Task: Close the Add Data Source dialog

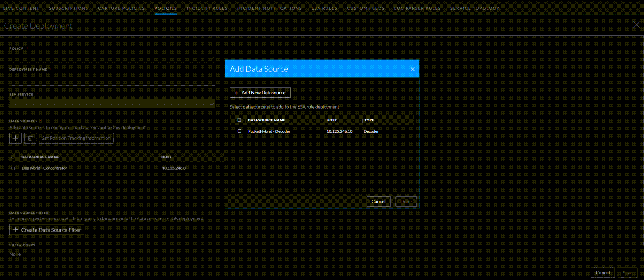Action: coord(412,69)
